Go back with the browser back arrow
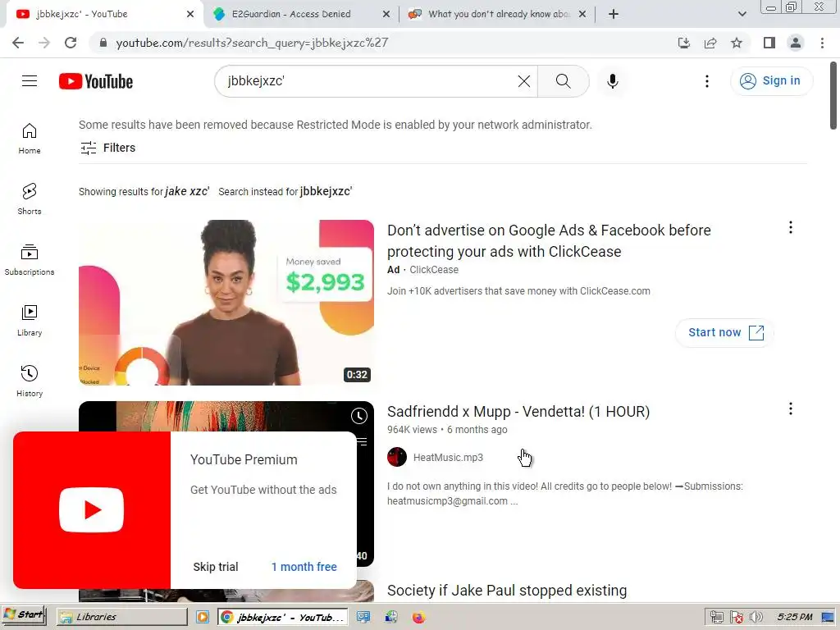Screen dimensions: 840x630 point(18,43)
